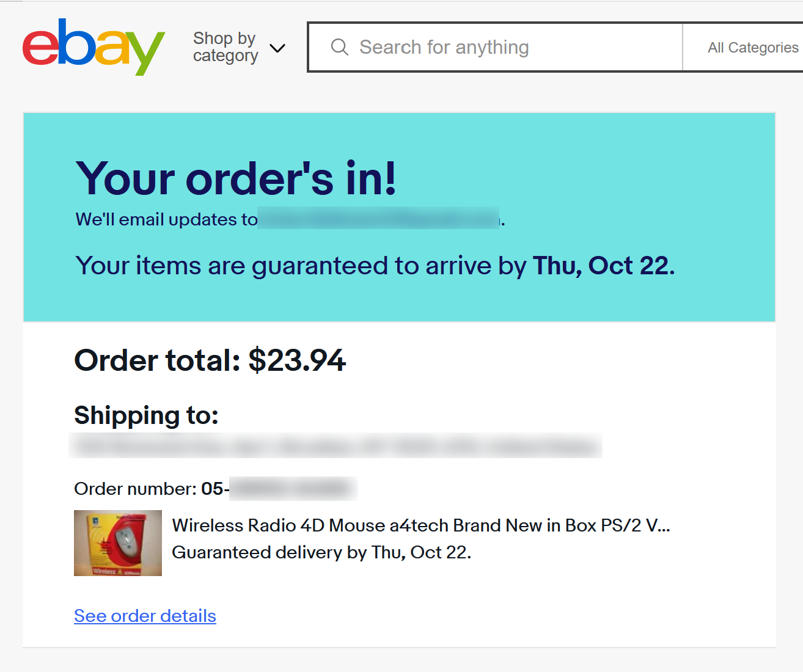The height and width of the screenshot is (672, 803).
Task: Click the Your order's in! heading
Action: pyautogui.click(x=236, y=178)
